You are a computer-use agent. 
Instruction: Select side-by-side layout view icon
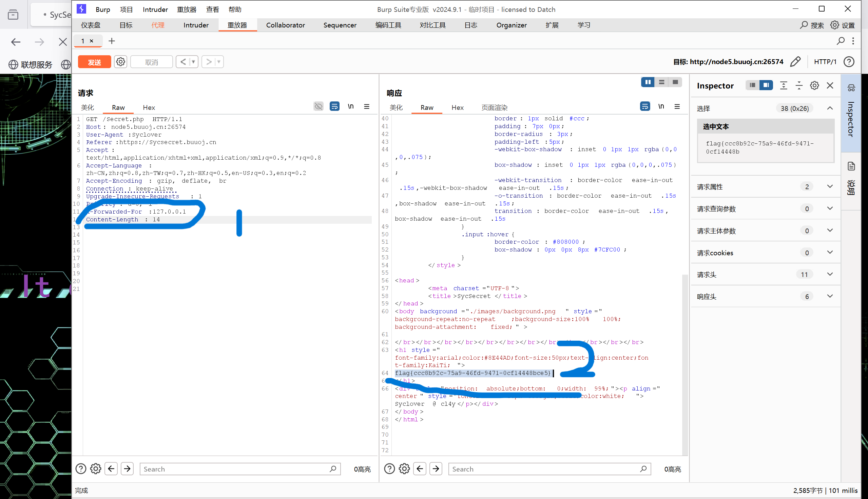[x=648, y=82]
